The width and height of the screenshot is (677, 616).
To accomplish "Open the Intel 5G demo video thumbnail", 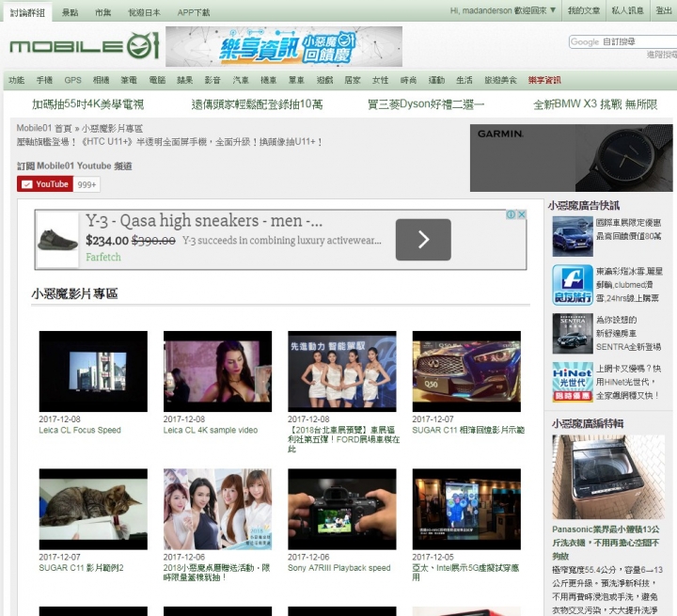I will click(x=466, y=510).
